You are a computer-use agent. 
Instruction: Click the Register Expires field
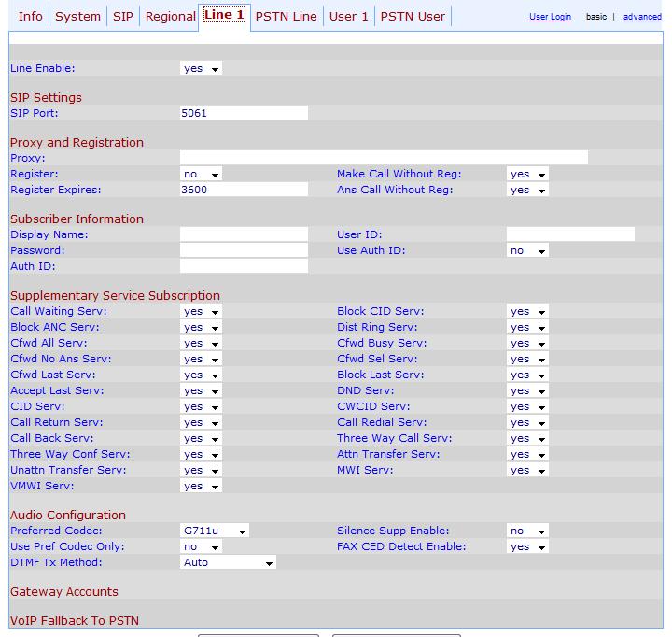[x=244, y=190]
